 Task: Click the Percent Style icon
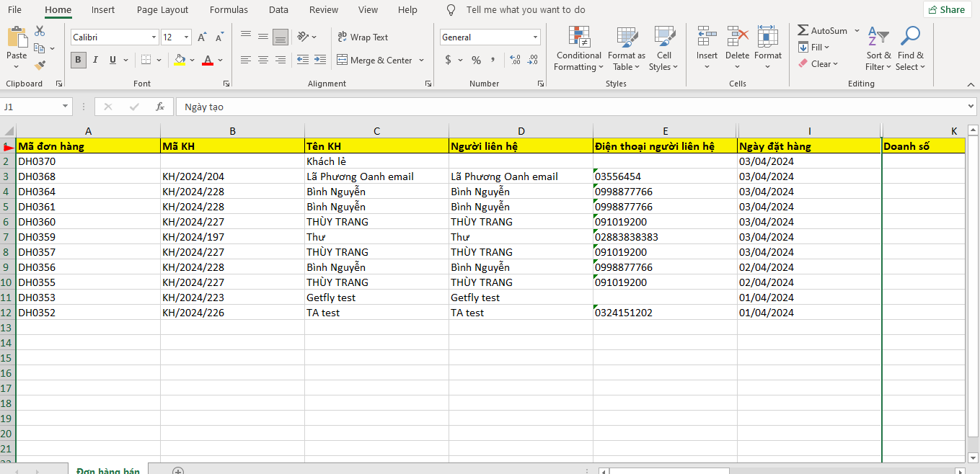click(476, 60)
